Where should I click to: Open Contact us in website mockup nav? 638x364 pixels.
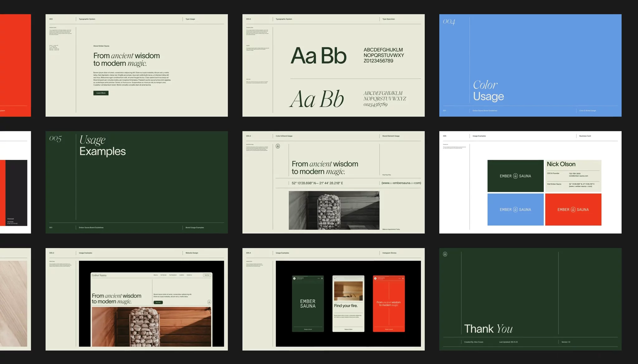tap(189, 275)
